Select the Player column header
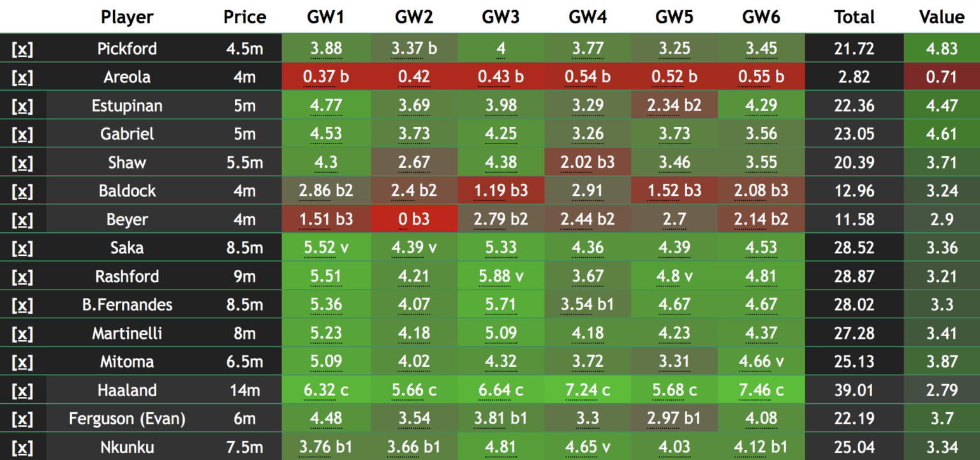980x460 pixels. [x=126, y=17]
